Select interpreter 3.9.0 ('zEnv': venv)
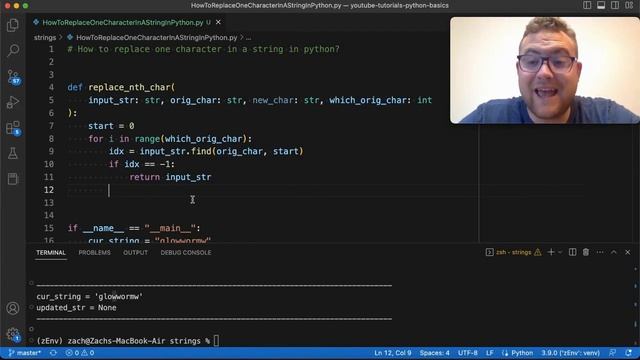 (571, 353)
